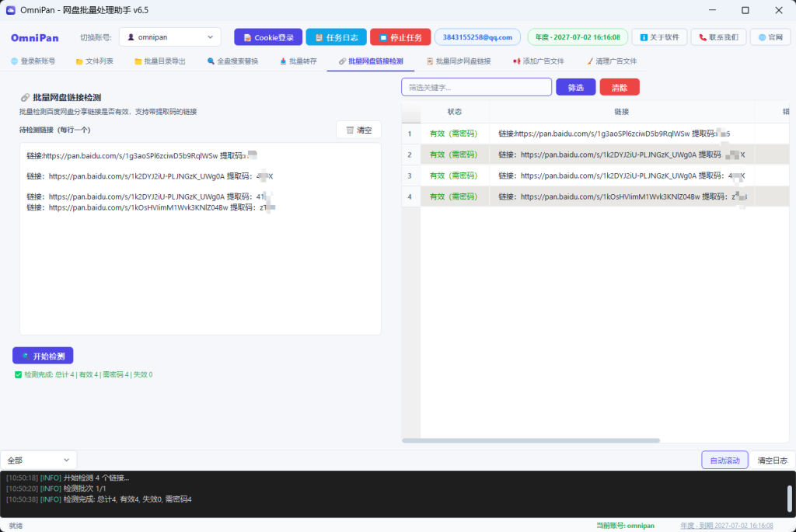Click the OmniPan cloud logo in title bar
Image resolution: width=796 pixels, height=532 pixels.
(10, 10)
